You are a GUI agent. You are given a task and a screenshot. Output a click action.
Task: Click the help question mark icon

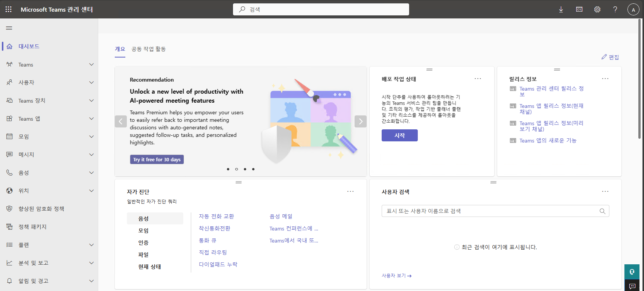click(615, 9)
